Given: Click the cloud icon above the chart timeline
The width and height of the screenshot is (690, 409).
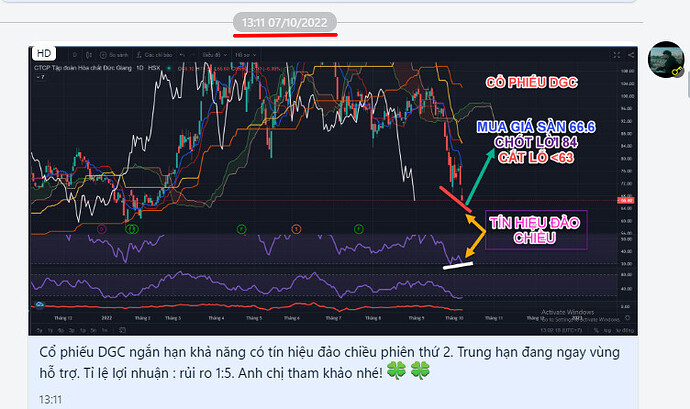Looking at the screenshot, I should tap(40, 304).
